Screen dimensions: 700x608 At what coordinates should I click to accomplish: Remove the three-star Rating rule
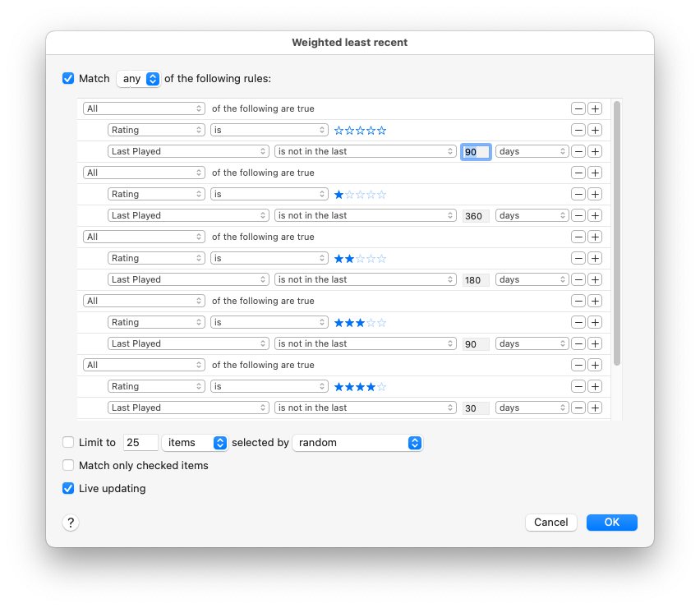[578, 322]
